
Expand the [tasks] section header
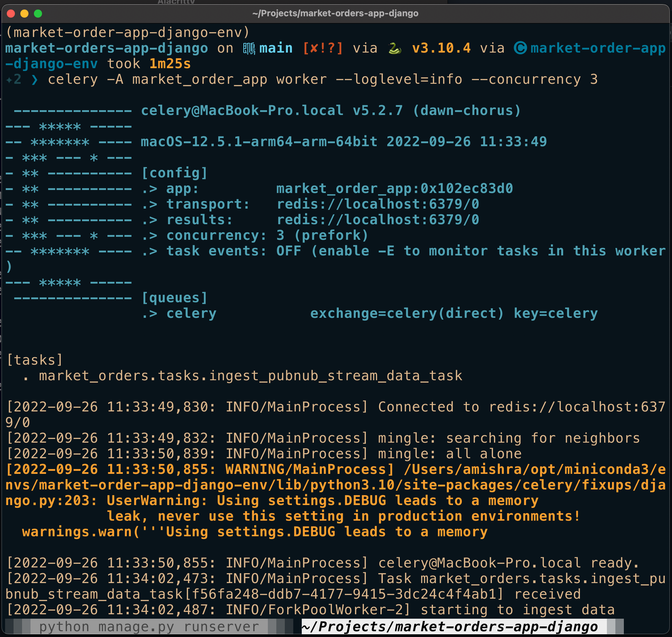pyautogui.click(x=34, y=359)
